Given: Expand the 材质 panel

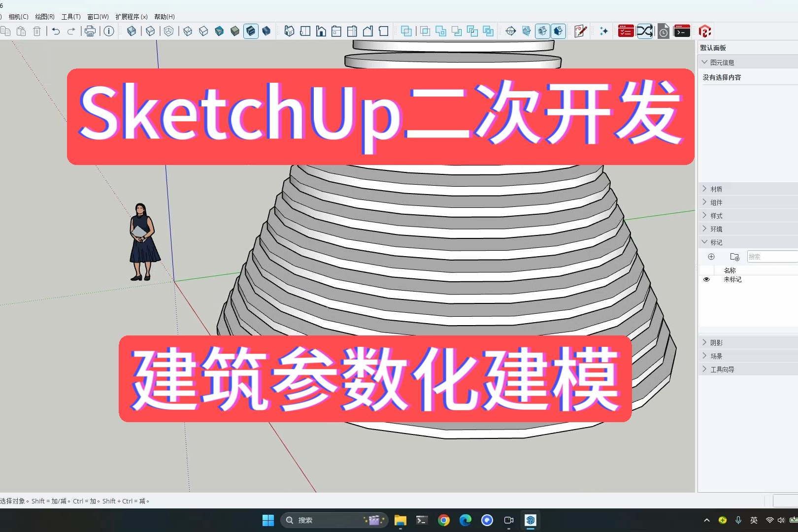Looking at the screenshot, I should pos(704,189).
